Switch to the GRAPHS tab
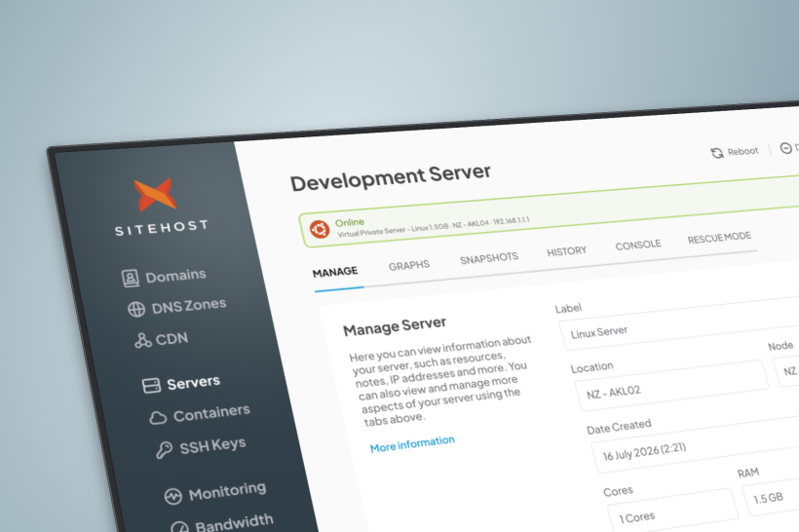Viewport: 799px width, 532px height. 408,265
